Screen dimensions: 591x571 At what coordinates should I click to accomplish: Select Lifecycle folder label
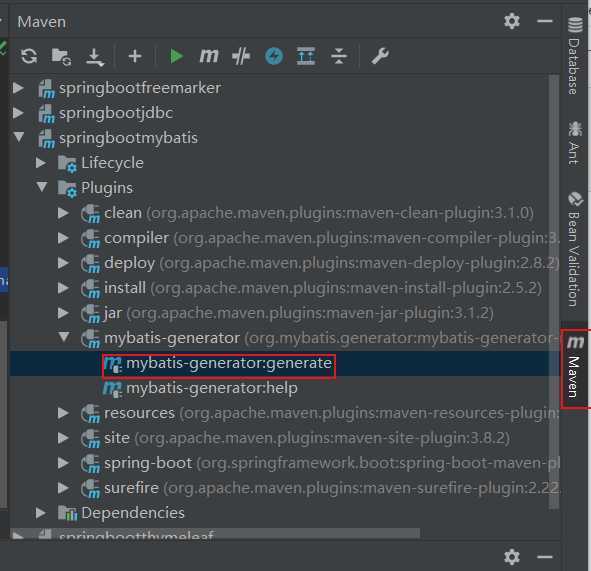(x=112, y=163)
